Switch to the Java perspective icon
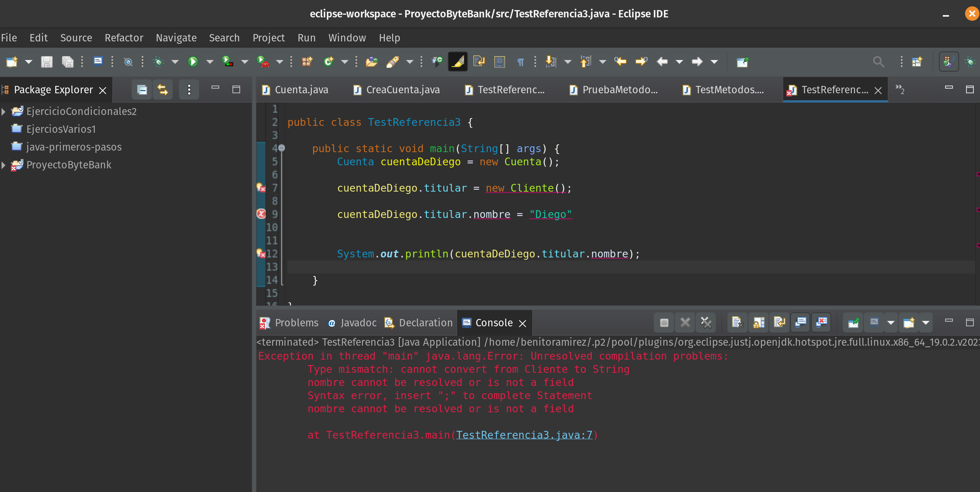This screenshot has height=492, width=980. point(949,62)
